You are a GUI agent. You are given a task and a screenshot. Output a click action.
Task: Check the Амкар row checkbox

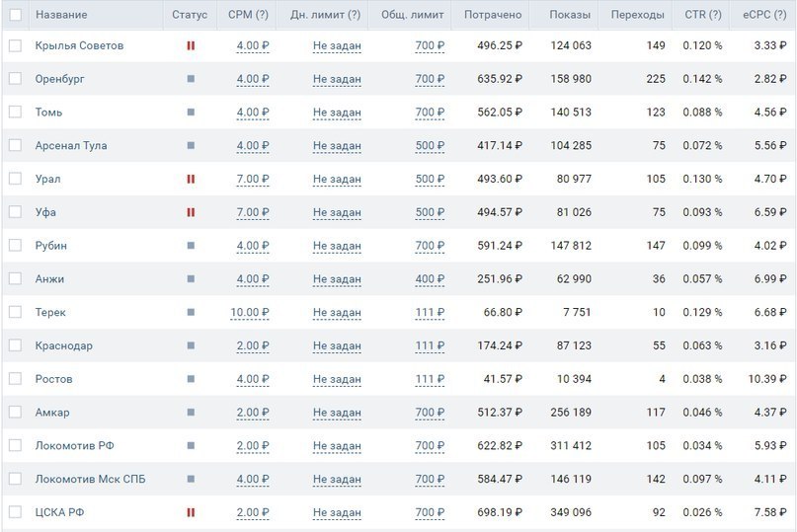click(15, 413)
